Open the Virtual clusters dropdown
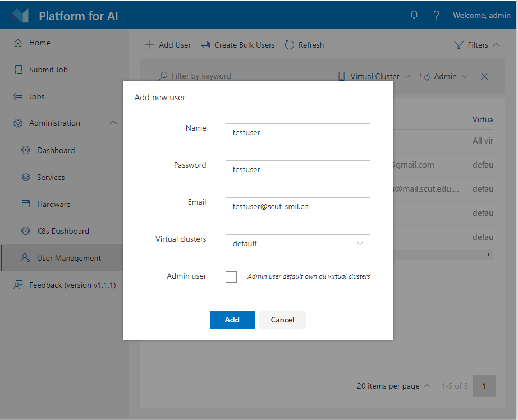The width and height of the screenshot is (518, 420). [x=297, y=243]
